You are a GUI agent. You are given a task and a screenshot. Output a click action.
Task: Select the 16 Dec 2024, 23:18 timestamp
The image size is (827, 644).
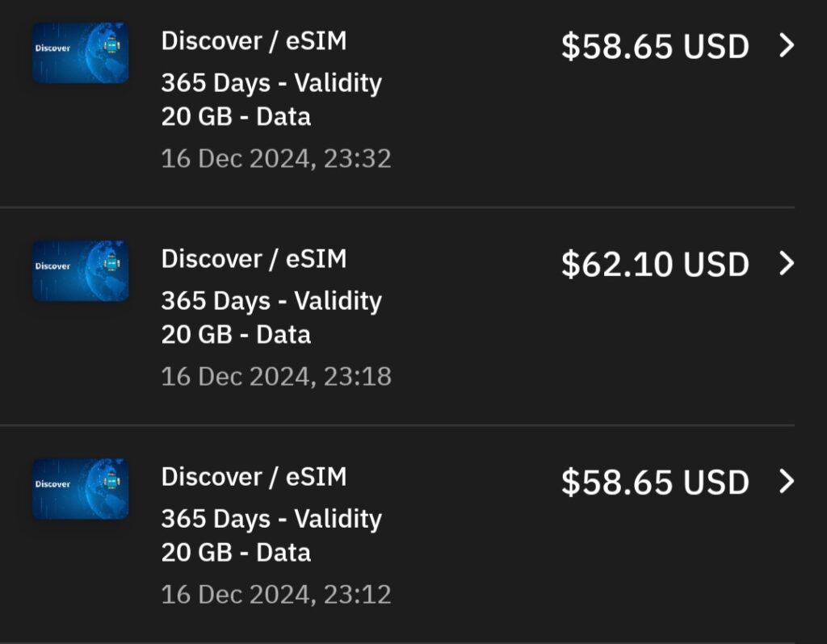(276, 376)
